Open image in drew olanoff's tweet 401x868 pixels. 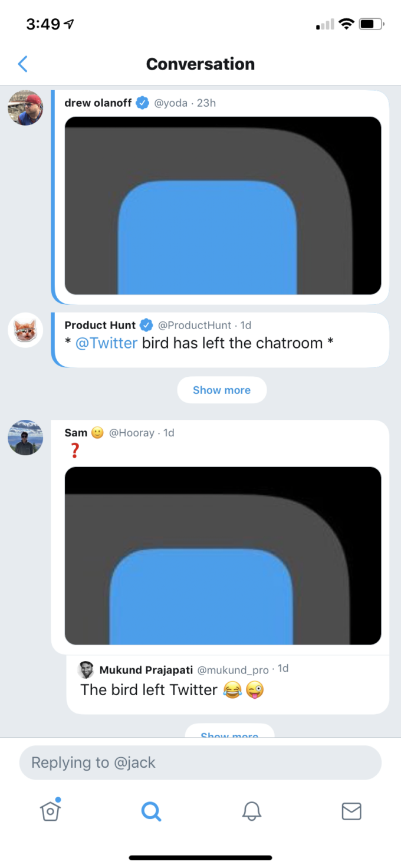click(x=223, y=205)
